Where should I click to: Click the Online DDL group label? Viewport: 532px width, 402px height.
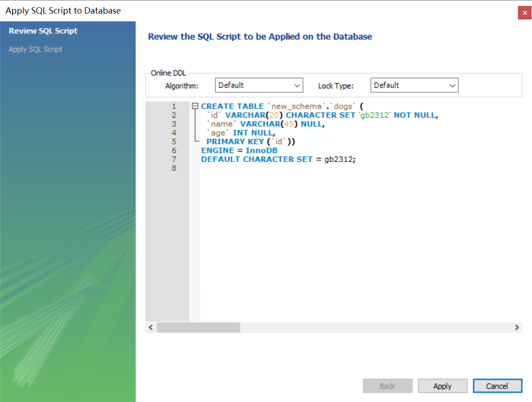click(x=168, y=73)
